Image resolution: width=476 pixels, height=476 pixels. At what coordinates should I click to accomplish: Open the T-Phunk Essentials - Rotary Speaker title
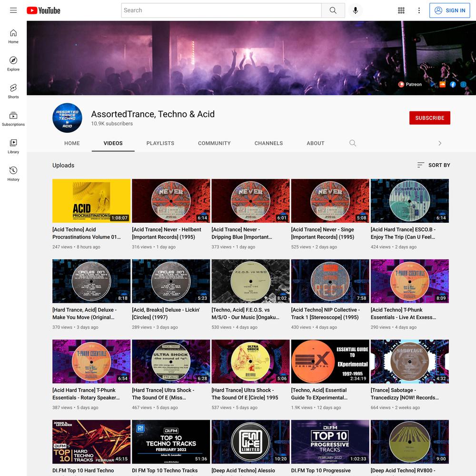[86, 394]
